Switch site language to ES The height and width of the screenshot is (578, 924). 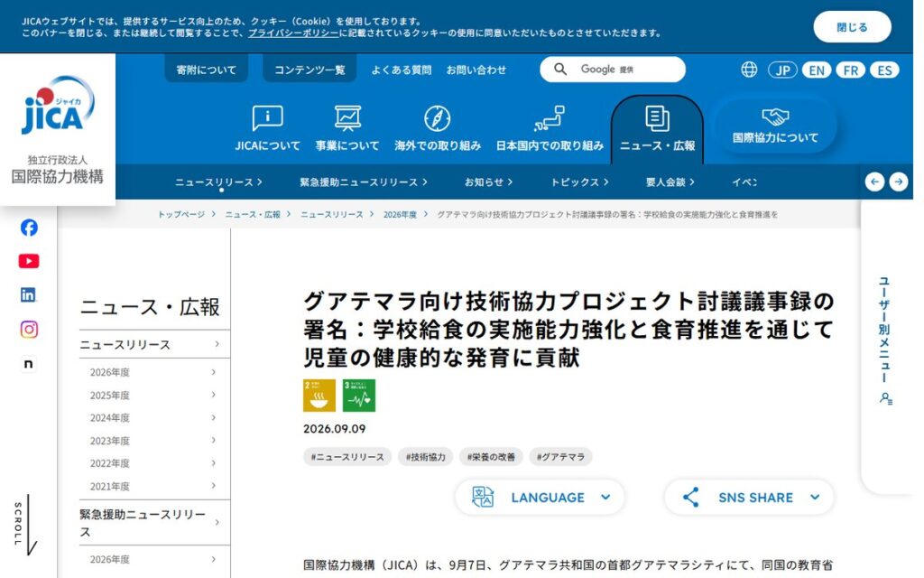pos(884,70)
